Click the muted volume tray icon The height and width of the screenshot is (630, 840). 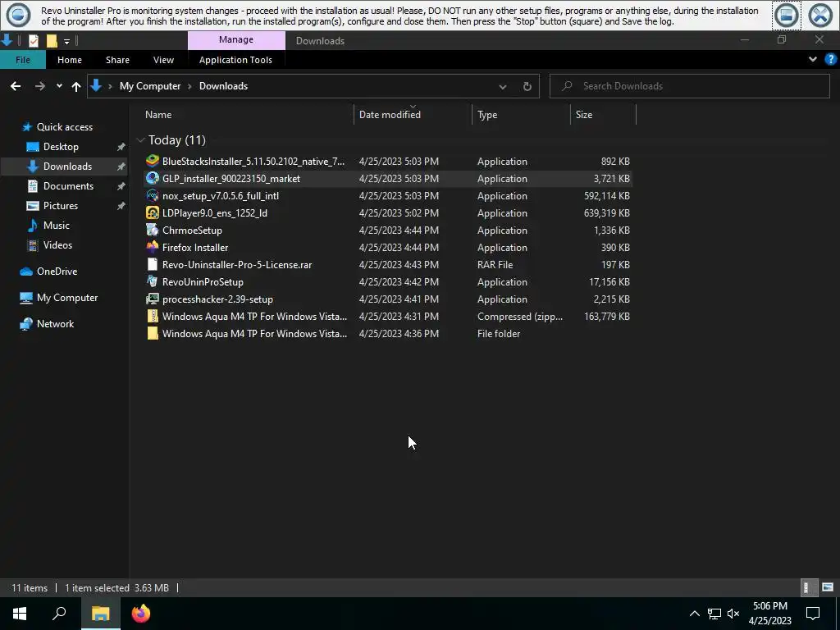point(733,614)
